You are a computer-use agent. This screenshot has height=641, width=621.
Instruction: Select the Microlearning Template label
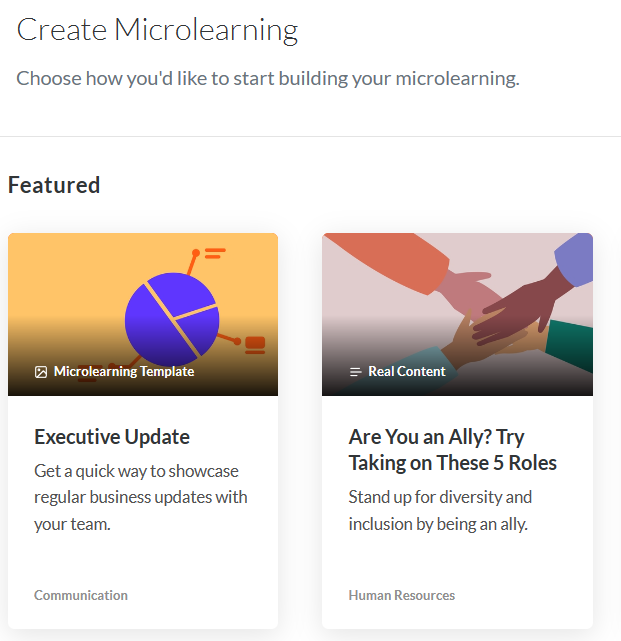124,372
